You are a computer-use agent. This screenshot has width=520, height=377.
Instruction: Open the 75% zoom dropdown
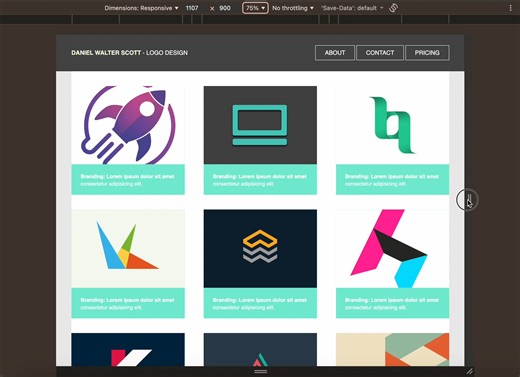point(255,8)
